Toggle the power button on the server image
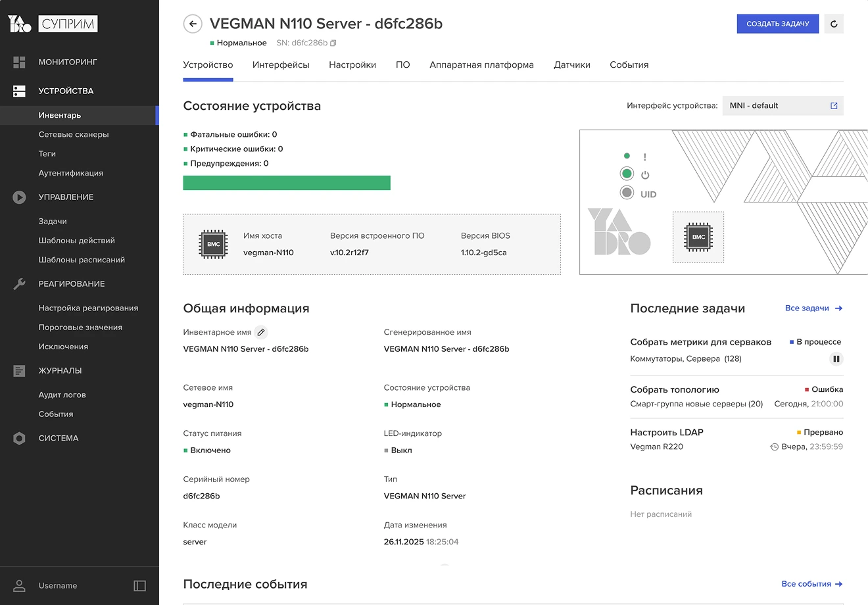The width and height of the screenshot is (868, 605). (627, 174)
